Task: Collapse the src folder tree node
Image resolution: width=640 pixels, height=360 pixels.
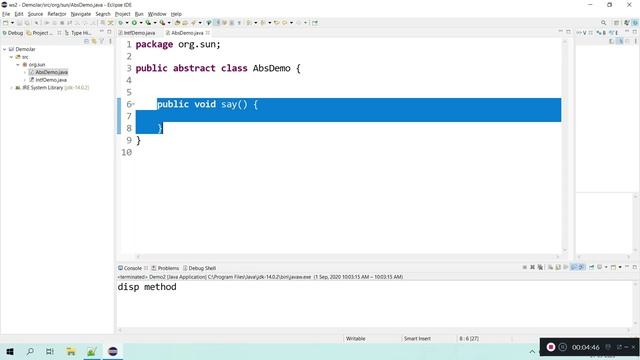Action: pos(11,57)
